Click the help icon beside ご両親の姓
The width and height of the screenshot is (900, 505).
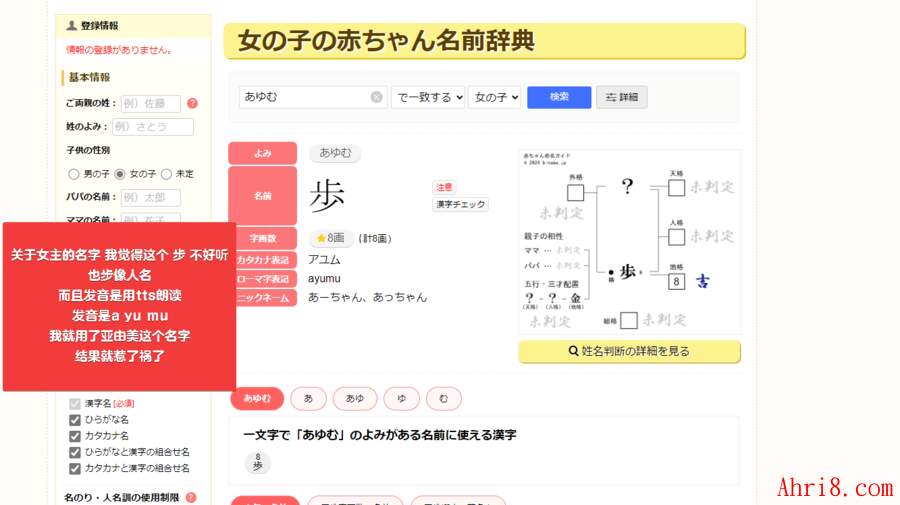click(x=192, y=103)
